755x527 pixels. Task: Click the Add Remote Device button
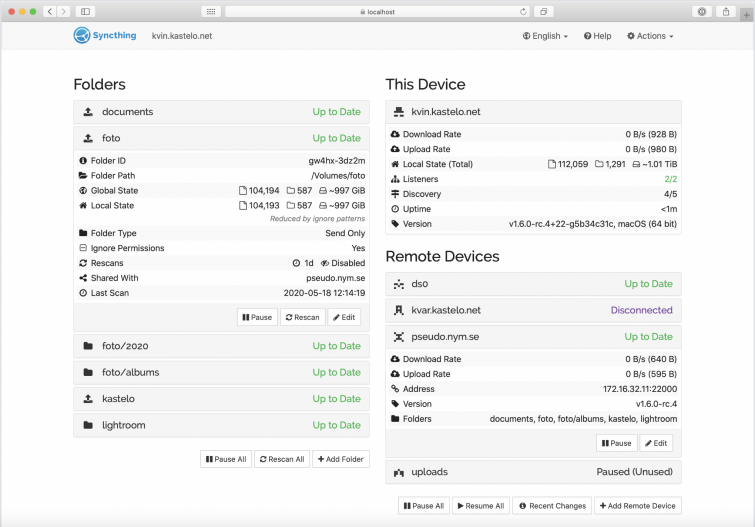tap(635, 506)
